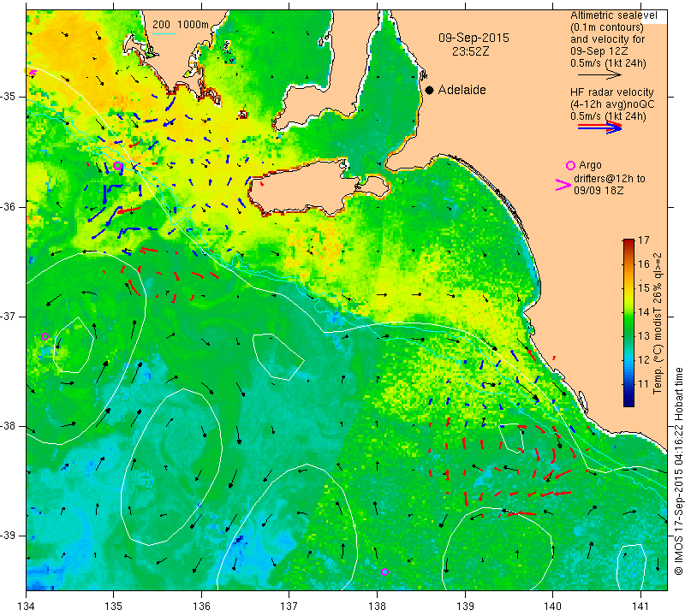Click the time text 23:52Z
Screen dimensions: 685x616
(470, 51)
